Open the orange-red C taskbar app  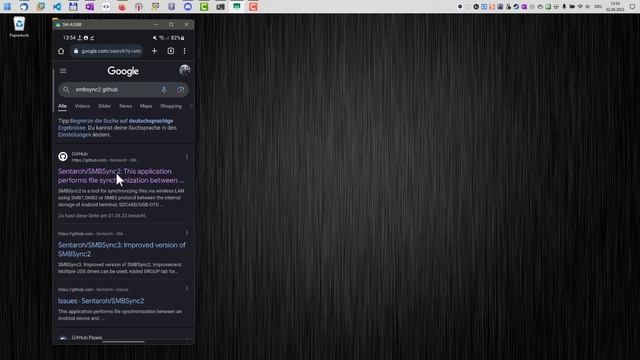[253, 7]
